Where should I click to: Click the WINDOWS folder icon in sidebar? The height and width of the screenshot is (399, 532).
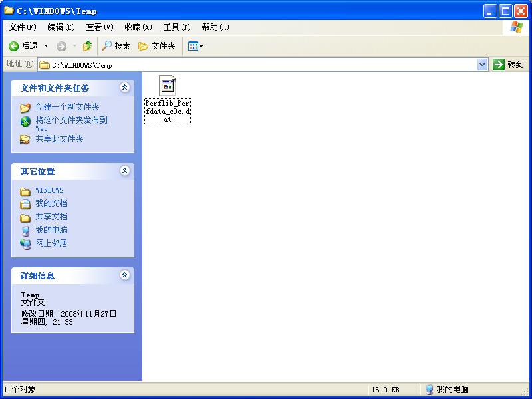tap(25, 192)
